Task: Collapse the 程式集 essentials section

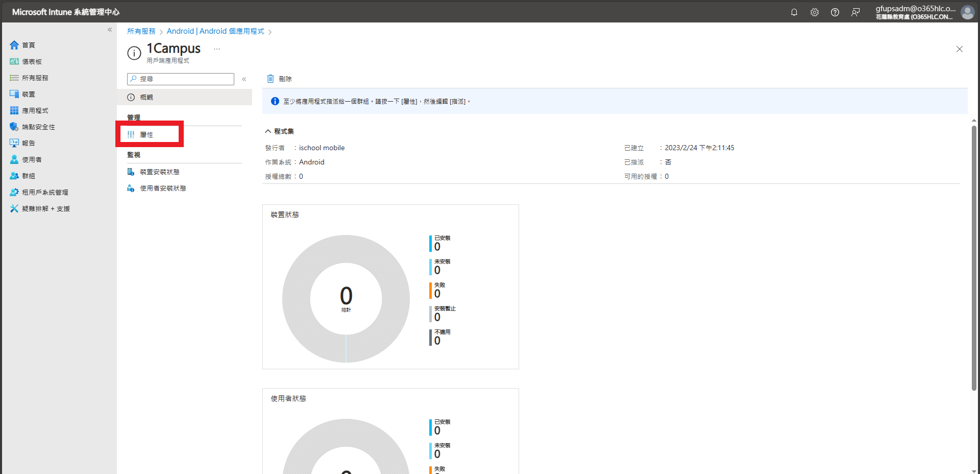Action: 268,131
